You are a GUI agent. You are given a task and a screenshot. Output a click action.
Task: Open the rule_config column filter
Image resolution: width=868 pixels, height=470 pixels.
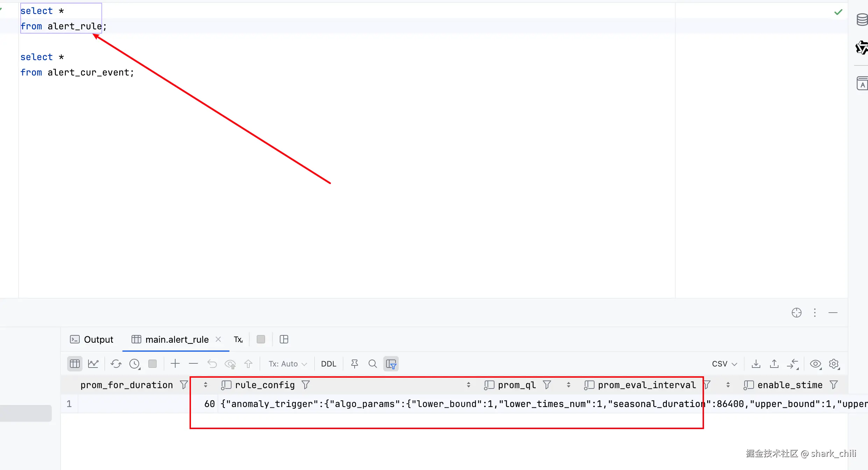(x=306, y=385)
